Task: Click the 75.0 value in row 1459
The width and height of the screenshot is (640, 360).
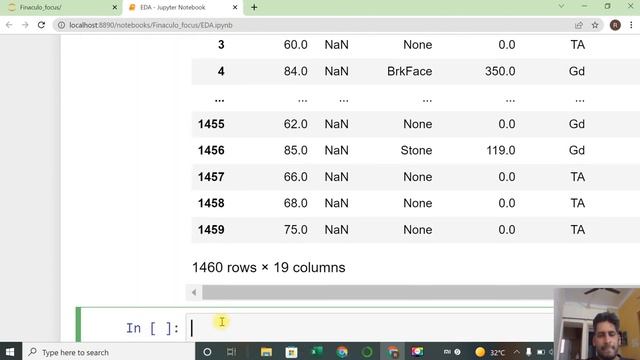Action: (x=296, y=230)
